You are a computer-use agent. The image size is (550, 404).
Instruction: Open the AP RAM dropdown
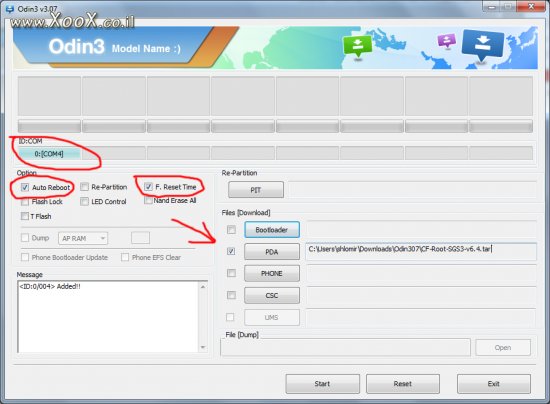click(x=83, y=238)
